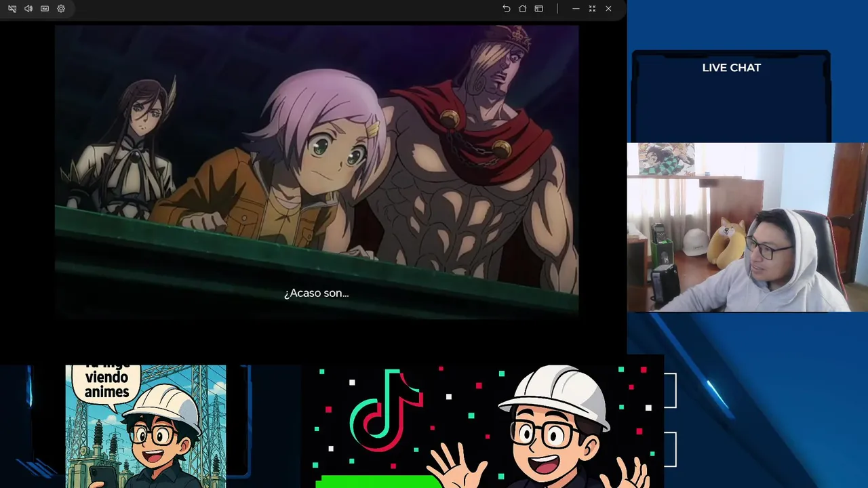Mute audio with the speaker icon

pyautogui.click(x=28, y=9)
